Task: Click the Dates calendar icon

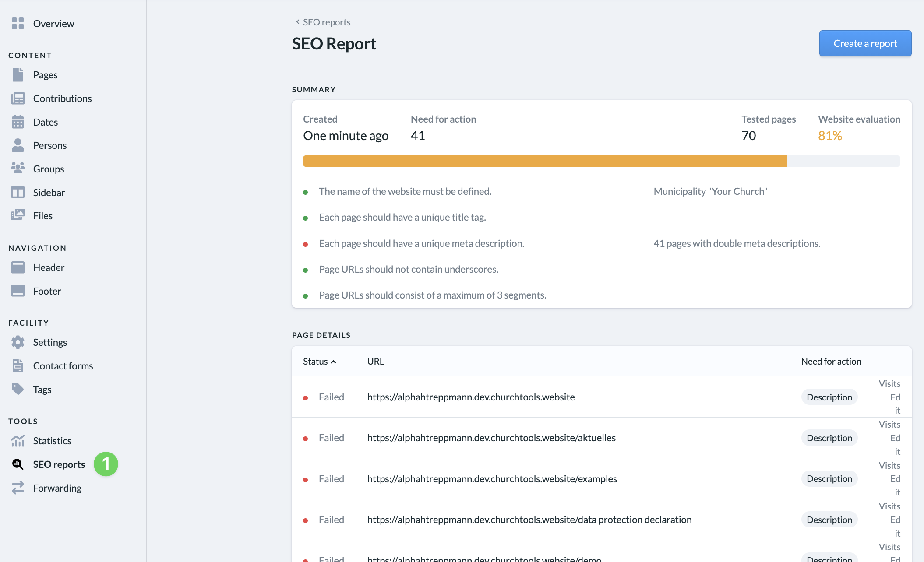Action: click(x=18, y=122)
